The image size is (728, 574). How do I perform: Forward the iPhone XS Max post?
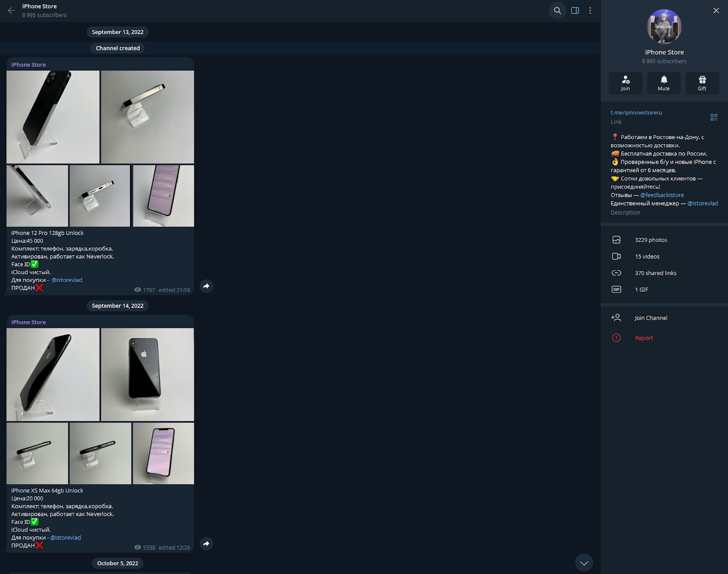click(x=206, y=544)
